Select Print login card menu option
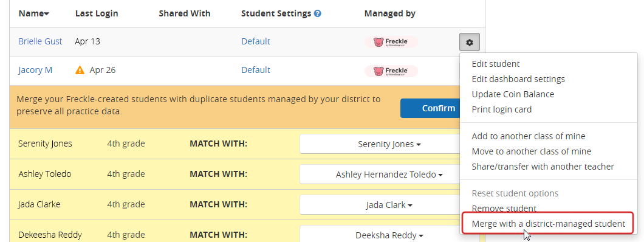The height and width of the screenshot is (242, 644). (501, 109)
